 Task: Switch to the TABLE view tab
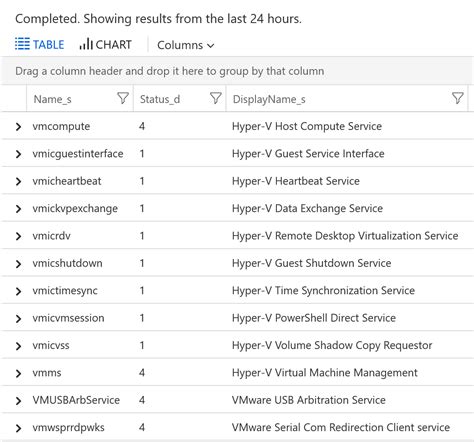(x=39, y=44)
